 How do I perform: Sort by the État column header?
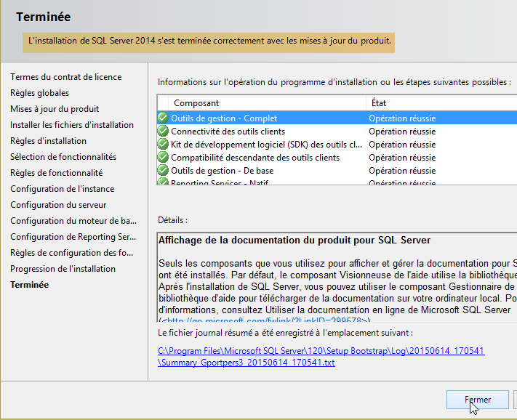pos(383,103)
